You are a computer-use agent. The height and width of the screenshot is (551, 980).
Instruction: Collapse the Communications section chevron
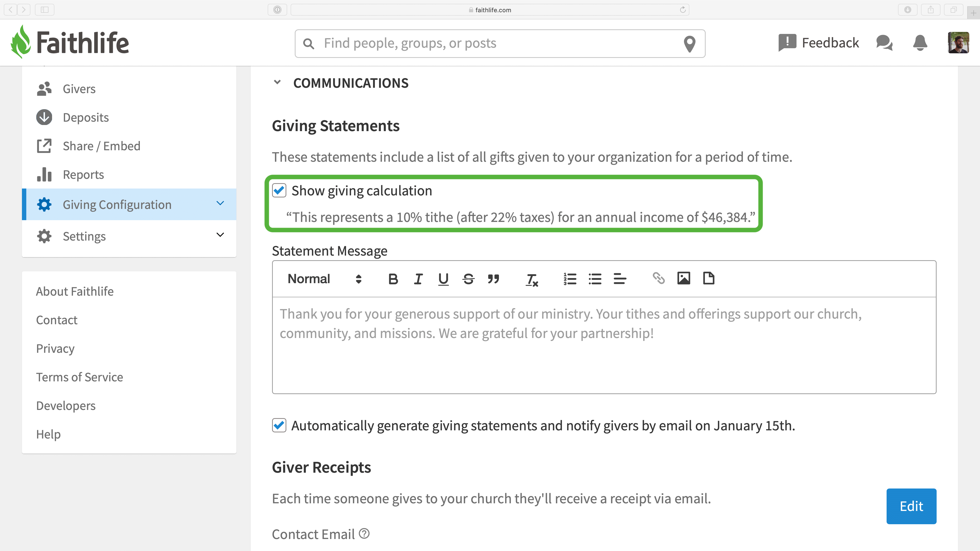tap(277, 82)
